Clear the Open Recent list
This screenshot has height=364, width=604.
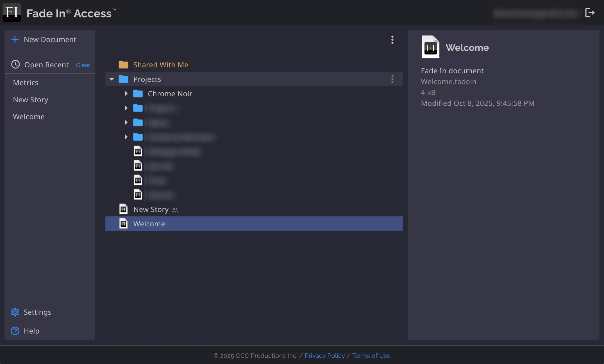point(83,65)
